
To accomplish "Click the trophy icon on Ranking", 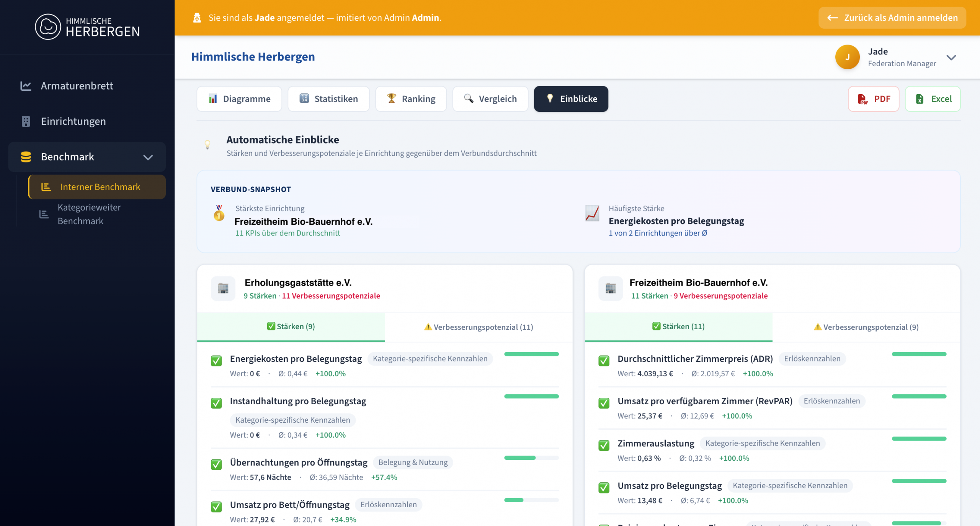I will [x=391, y=98].
